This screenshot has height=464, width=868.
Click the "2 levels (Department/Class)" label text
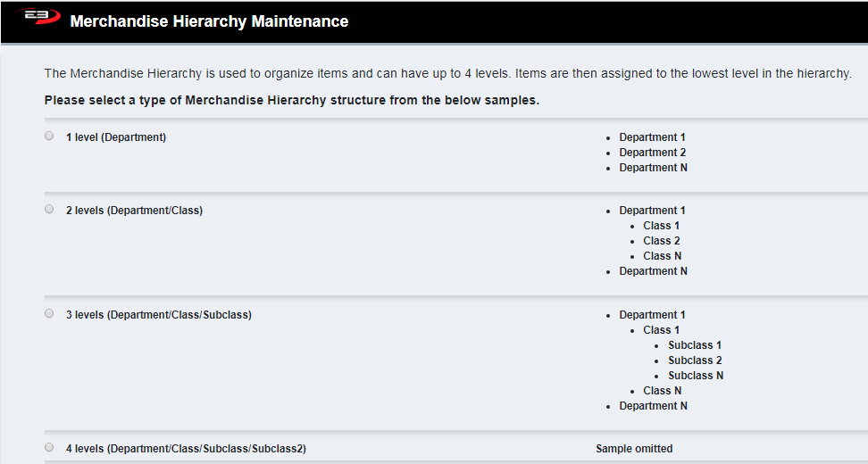pyautogui.click(x=134, y=211)
